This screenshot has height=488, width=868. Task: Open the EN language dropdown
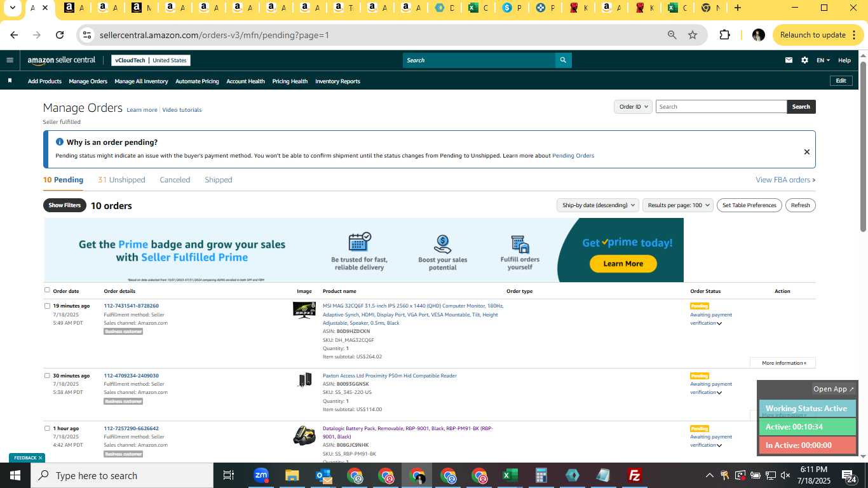[x=823, y=60]
